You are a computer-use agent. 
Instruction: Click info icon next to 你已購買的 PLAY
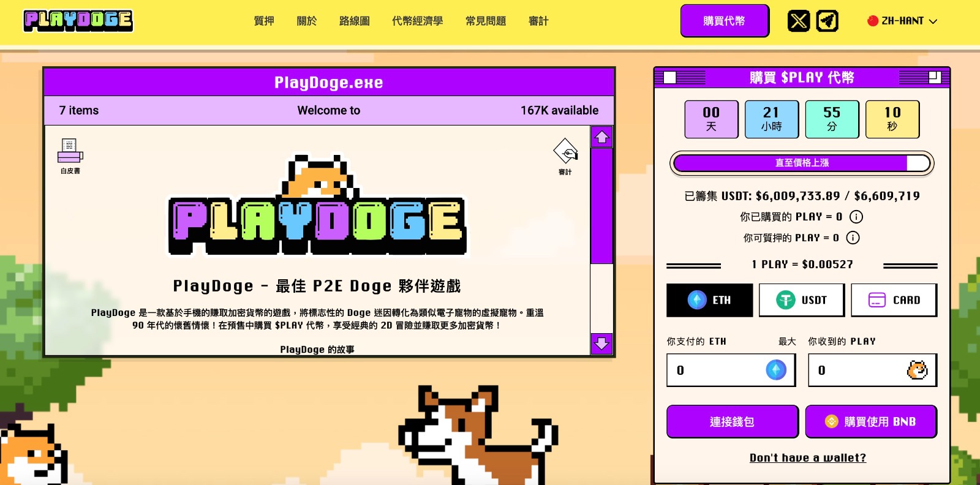click(856, 217)
